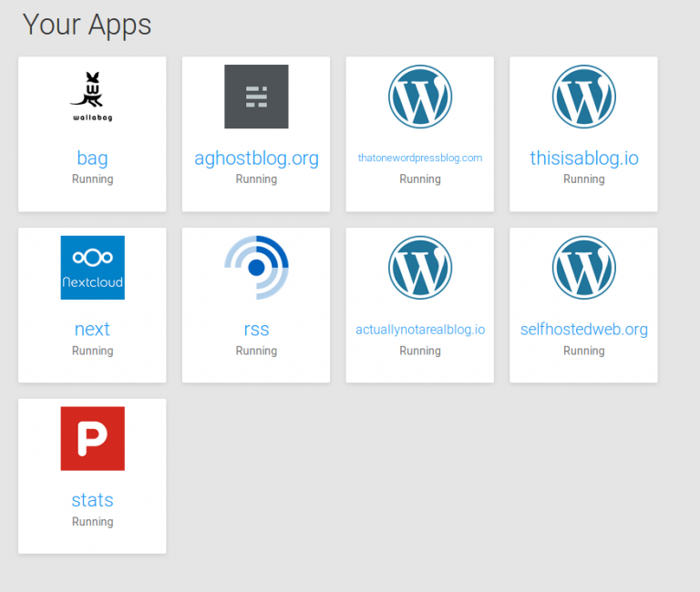Click the Nextcloud logo icon
The height and width of the screenshot is (592, 700).
pyautogui.click(x=92, y=268)
